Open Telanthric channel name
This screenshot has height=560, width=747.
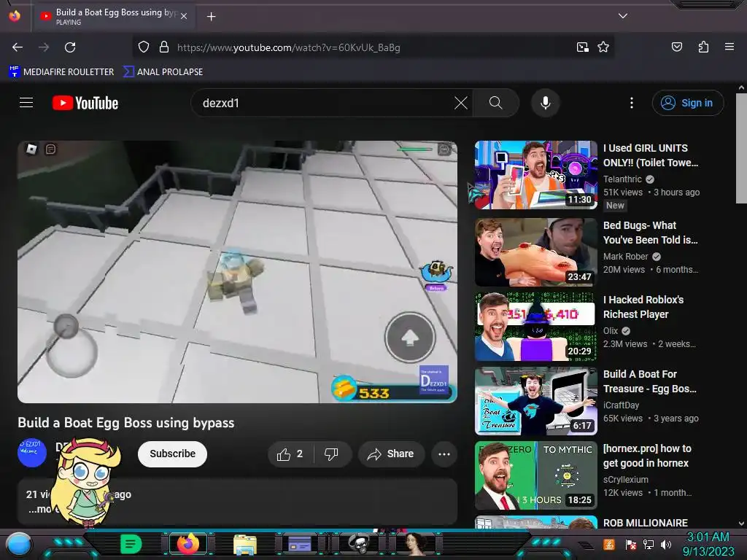pyautogui.click(x=622, y=179)
